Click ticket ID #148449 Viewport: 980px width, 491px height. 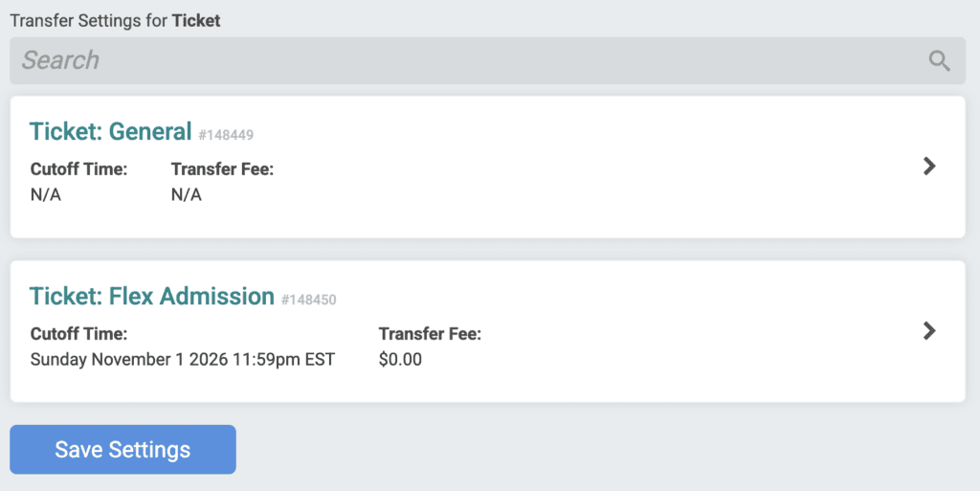click(226, 135)
